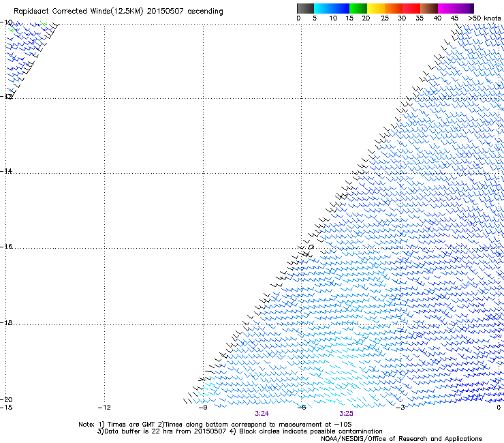Click the cyan 5-10 knots color segment
This screenshot has width=504, height=443.
[x=323, y=8]
